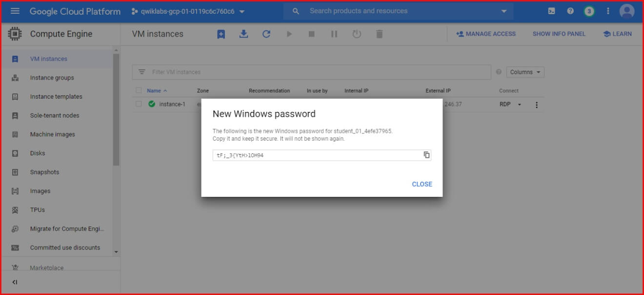Image resolution: width=644 pixels, height=295 pixels.
Task: Open the Help question mark icon
Action: point(570,11)
